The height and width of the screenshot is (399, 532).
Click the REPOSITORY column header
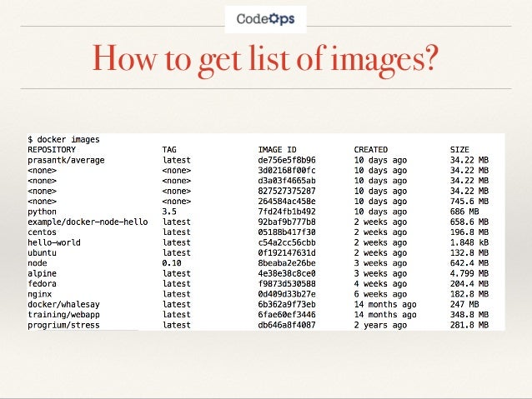(52, 149)
